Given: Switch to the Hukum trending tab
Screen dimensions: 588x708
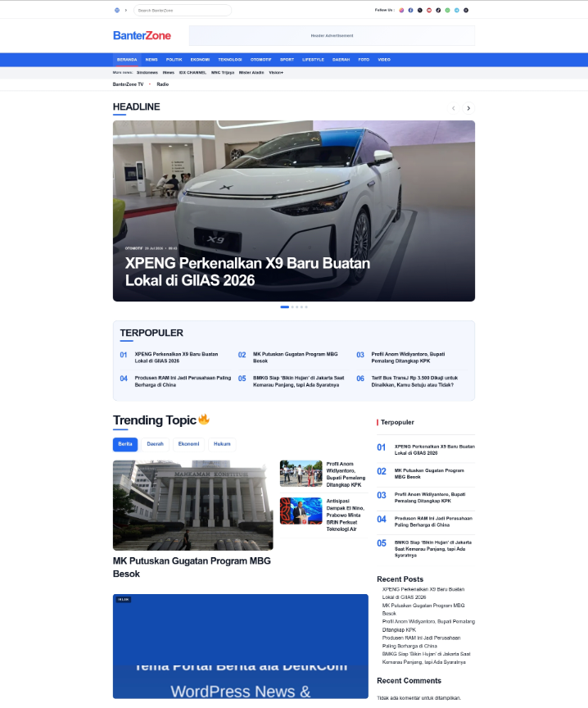Looking at the screenshot, I should [x=222, y=444].
